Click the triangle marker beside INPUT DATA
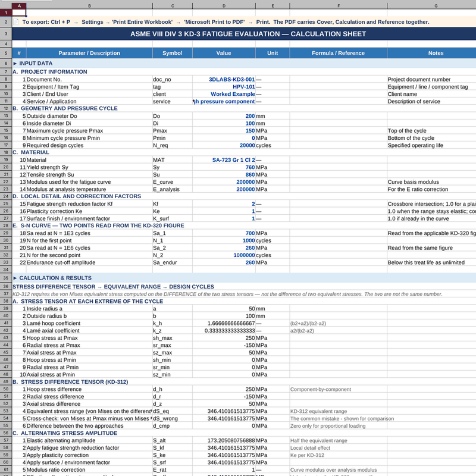 coord(15,64)
